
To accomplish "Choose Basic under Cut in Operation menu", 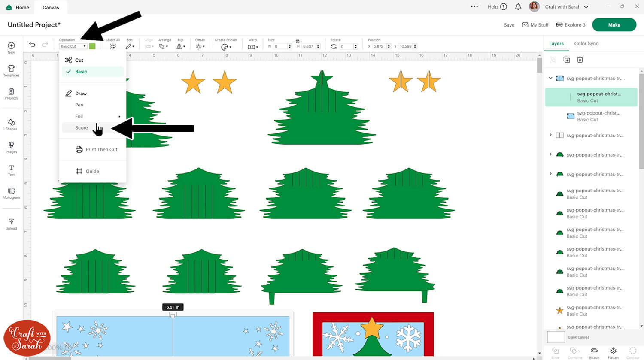I will click(93, 72).
